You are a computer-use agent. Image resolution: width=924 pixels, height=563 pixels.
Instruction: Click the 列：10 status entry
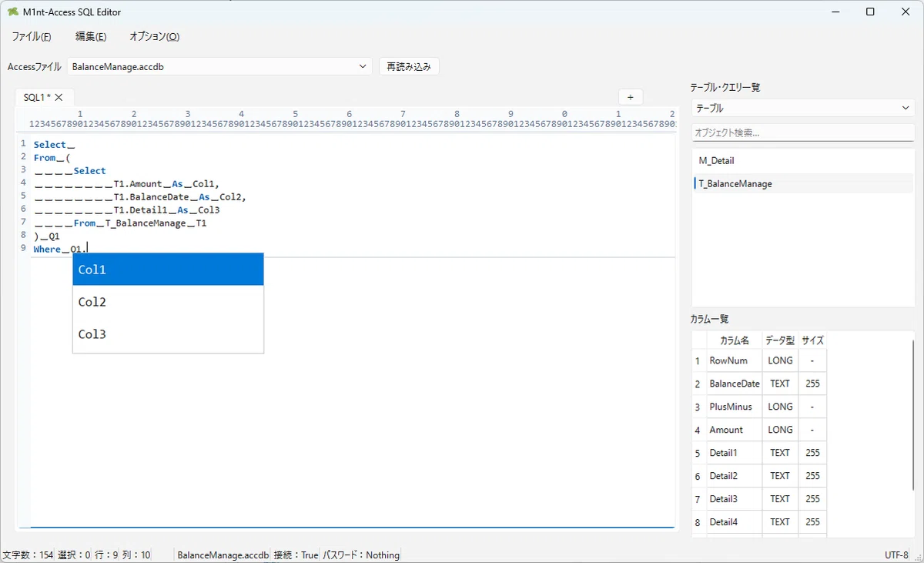[x=136, y=555]
